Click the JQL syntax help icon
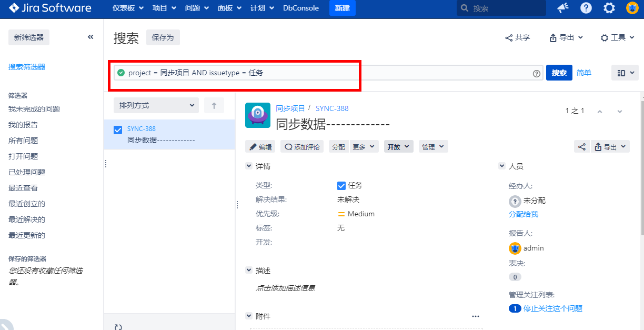This screenshot has height=330, width=644. pos(537,74)
